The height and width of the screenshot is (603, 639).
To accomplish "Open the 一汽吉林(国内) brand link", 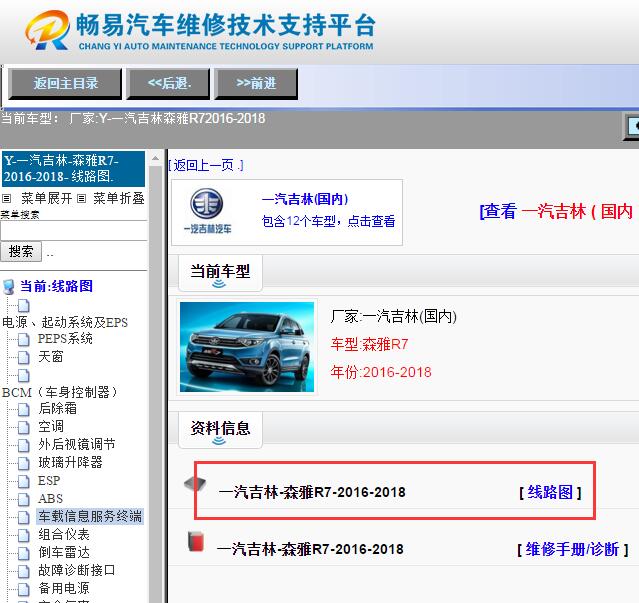I will [x=305, y=199].
